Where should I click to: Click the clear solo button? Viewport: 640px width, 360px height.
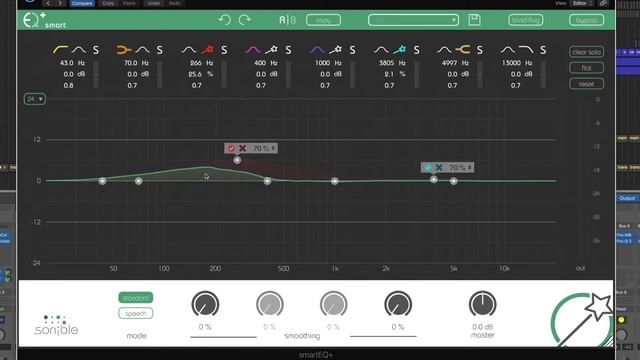click(x=587, y=52)
